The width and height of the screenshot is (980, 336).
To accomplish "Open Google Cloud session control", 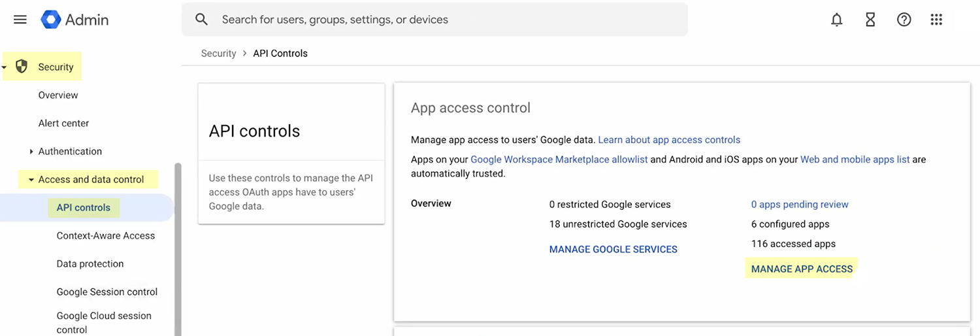I will point(104,323).
